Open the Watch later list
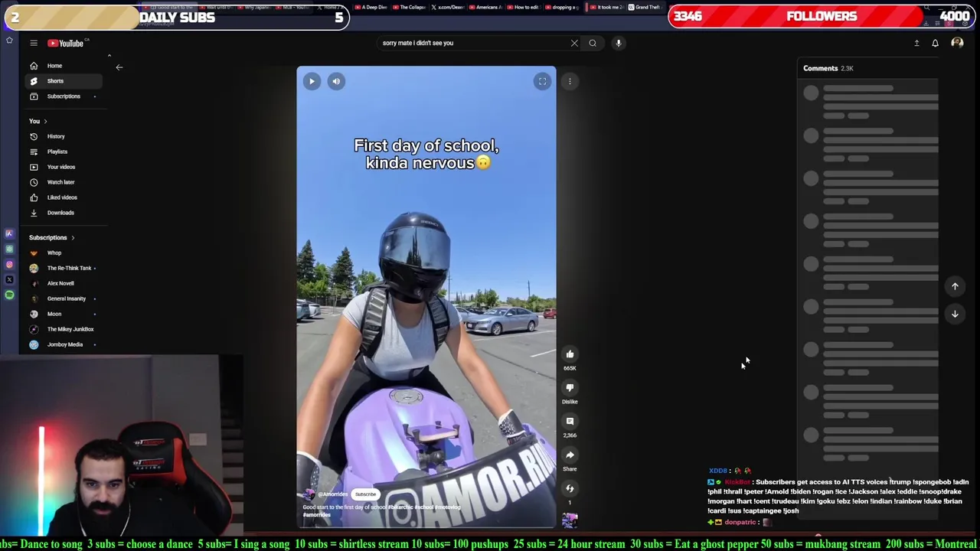 64,182
